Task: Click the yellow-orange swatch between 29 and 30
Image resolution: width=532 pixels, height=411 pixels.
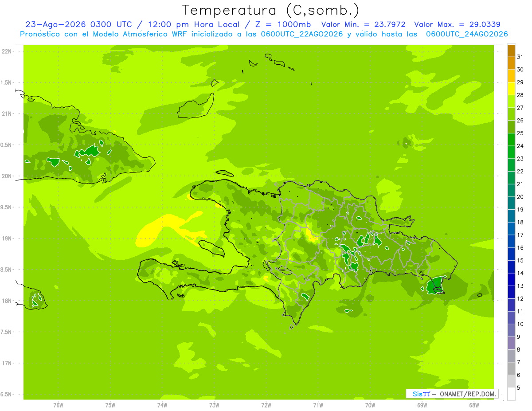Action: pyautogui.click(x=511, y=76)
